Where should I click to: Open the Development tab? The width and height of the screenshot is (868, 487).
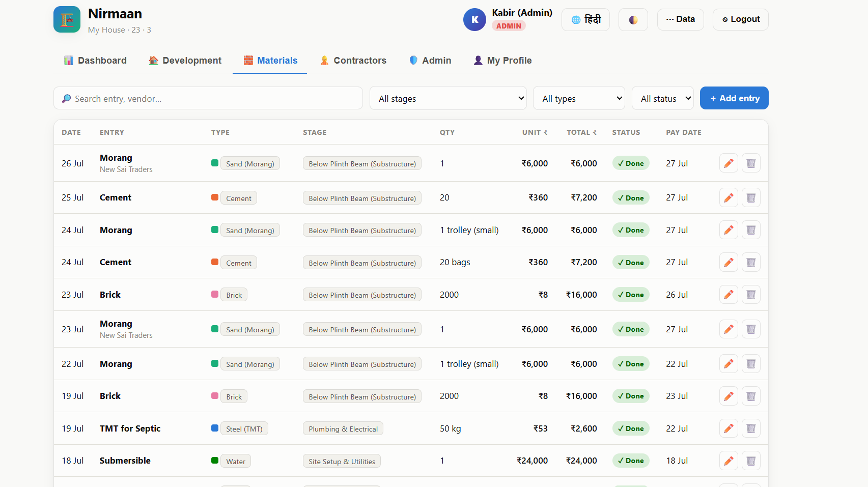[185, 61]
